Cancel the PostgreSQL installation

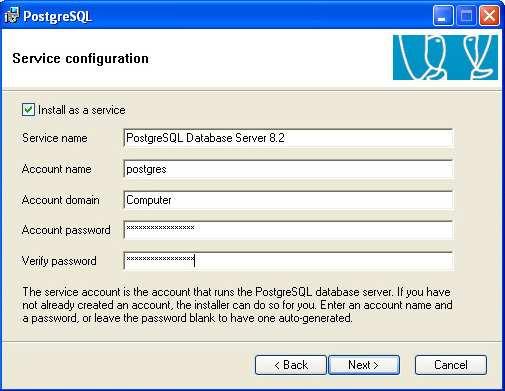(x=451, y=365)
